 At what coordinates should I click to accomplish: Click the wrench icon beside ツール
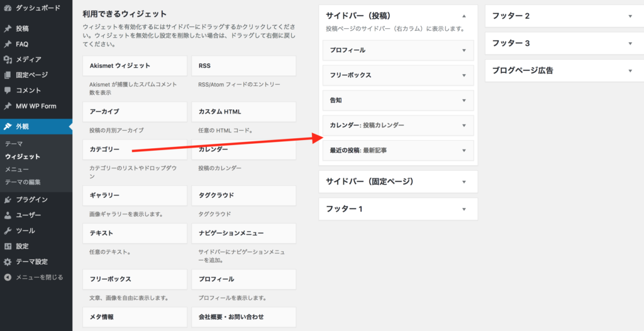click(8, 231)
